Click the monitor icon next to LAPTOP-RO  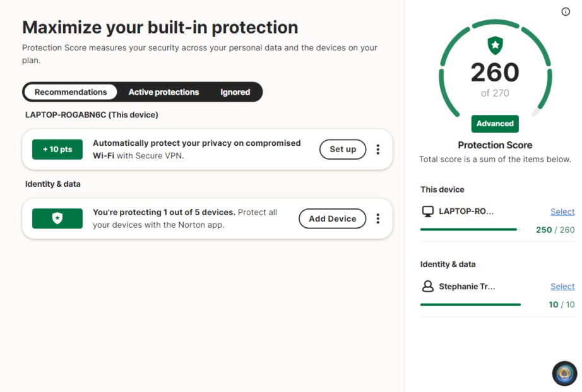click(429, 211)
